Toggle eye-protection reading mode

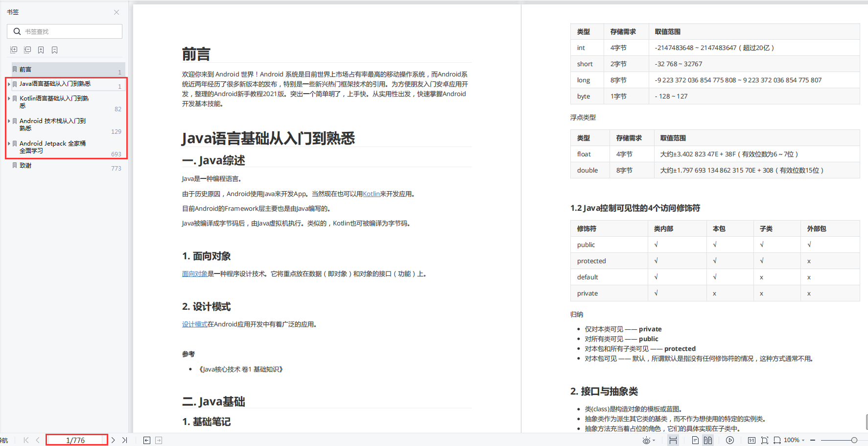coord(646,440)
